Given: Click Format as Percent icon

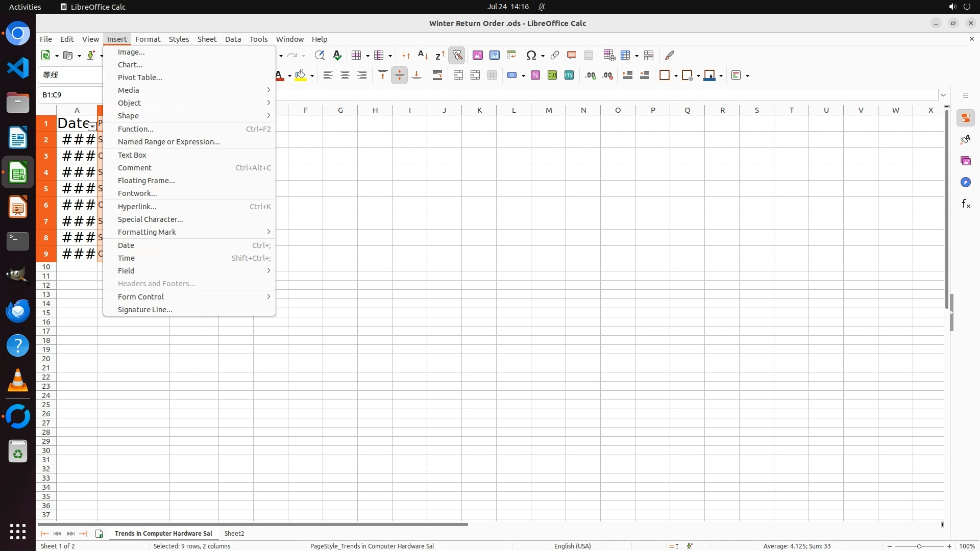Looking at the screenshot, I should click(535, 76).
